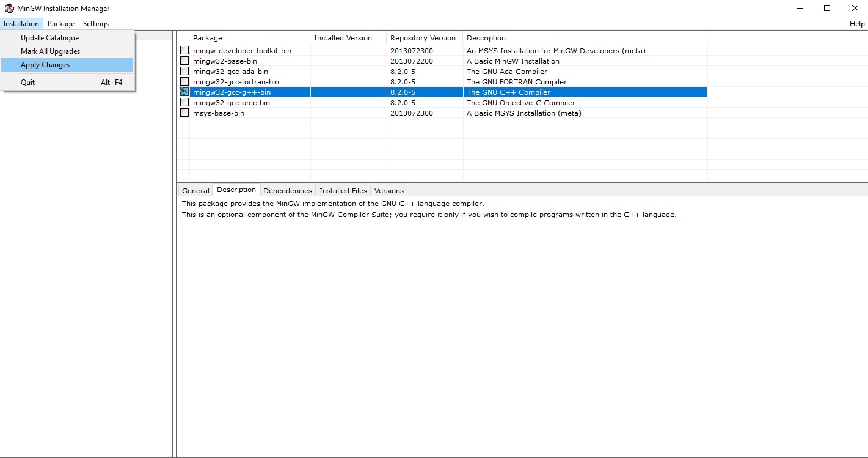Click the 'This package provides the MinGW implementation' text

point(333,204)
